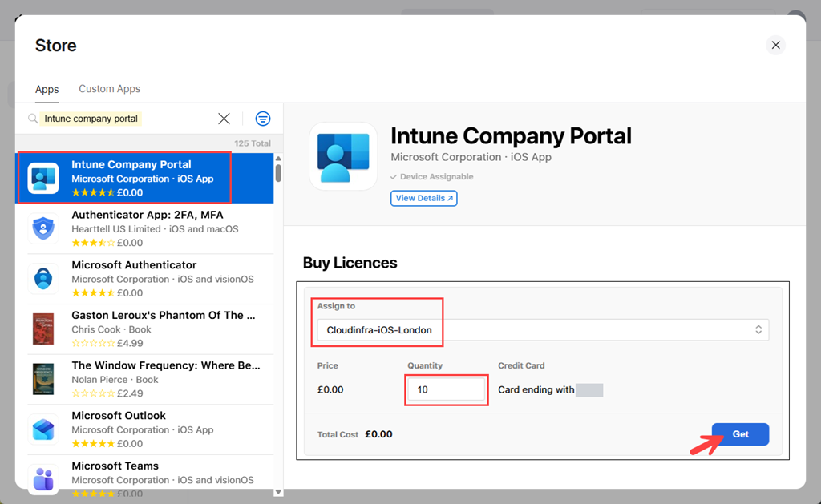This screenshot has width=821, height=504.
Task: Edit the 'Intune company portal' search field
Action: click(126, 119)
